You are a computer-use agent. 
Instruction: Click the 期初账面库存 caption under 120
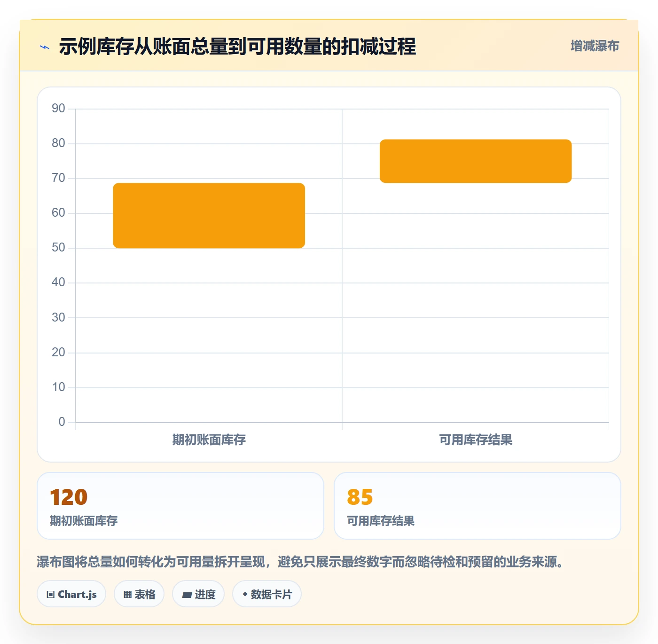pyautogui.click(x=84, y=521)
